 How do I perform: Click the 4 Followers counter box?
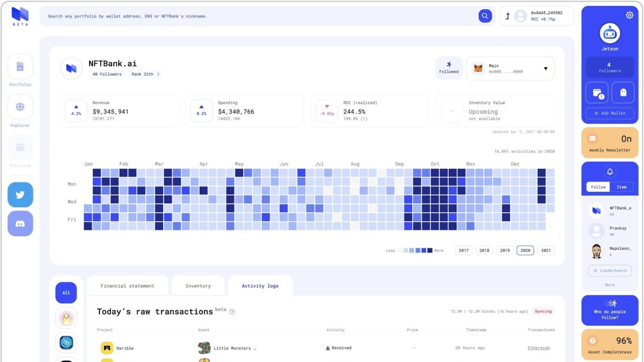(x=610, y=67)
